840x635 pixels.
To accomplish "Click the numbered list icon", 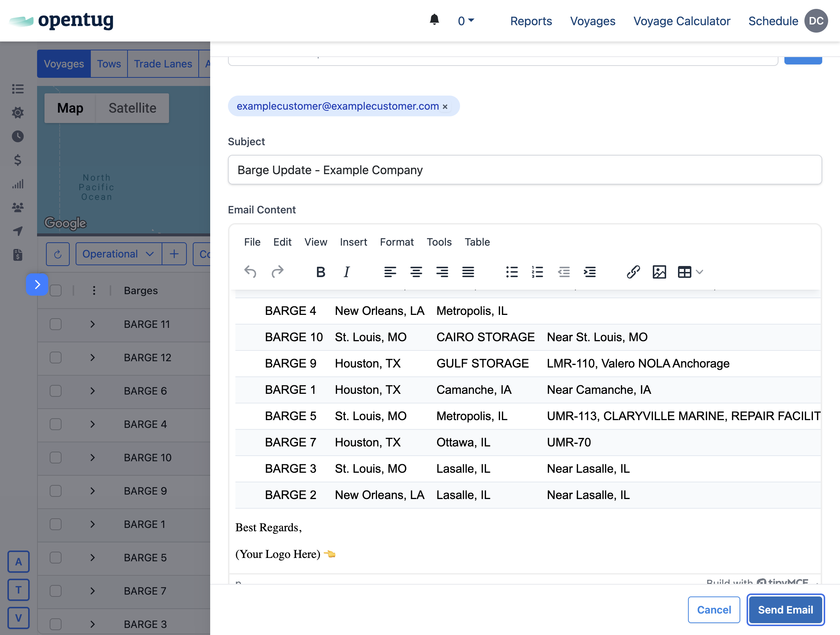I will 538,272.
